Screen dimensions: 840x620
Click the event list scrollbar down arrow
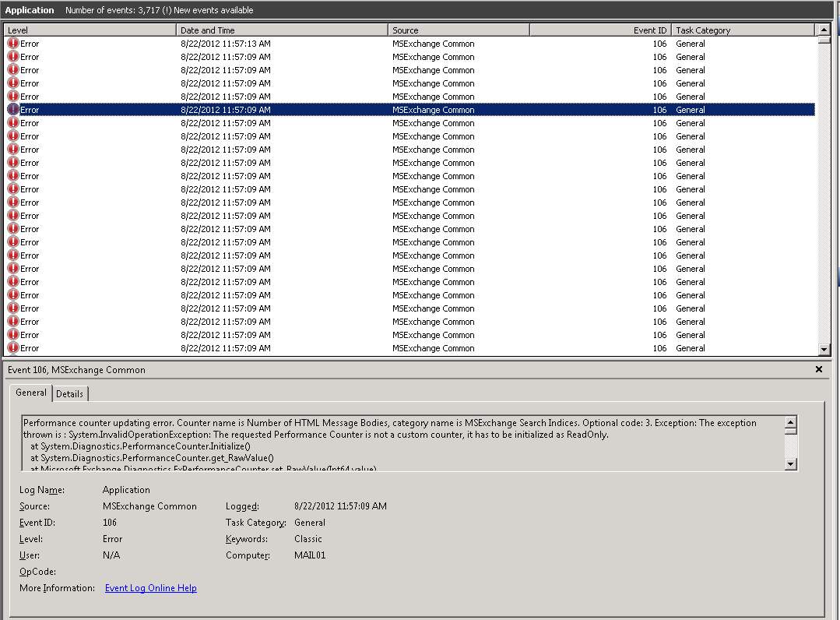point(824,350)
